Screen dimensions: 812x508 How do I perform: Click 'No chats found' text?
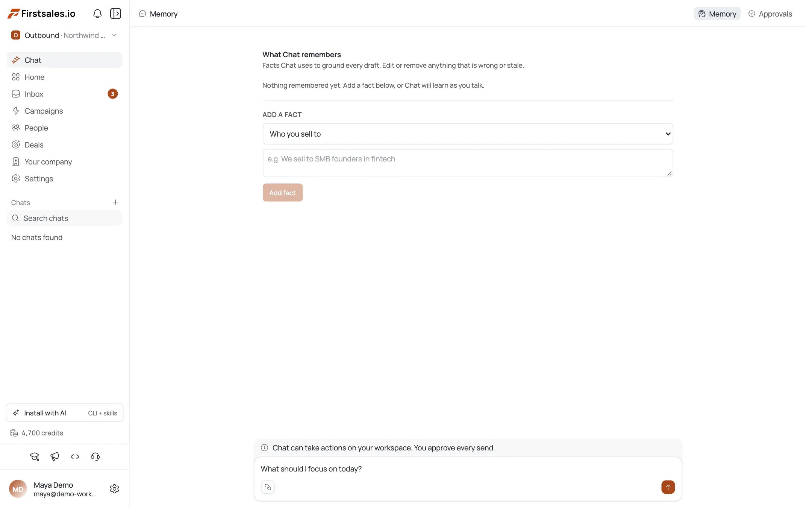pyautogui.click(x=37, y=237)
